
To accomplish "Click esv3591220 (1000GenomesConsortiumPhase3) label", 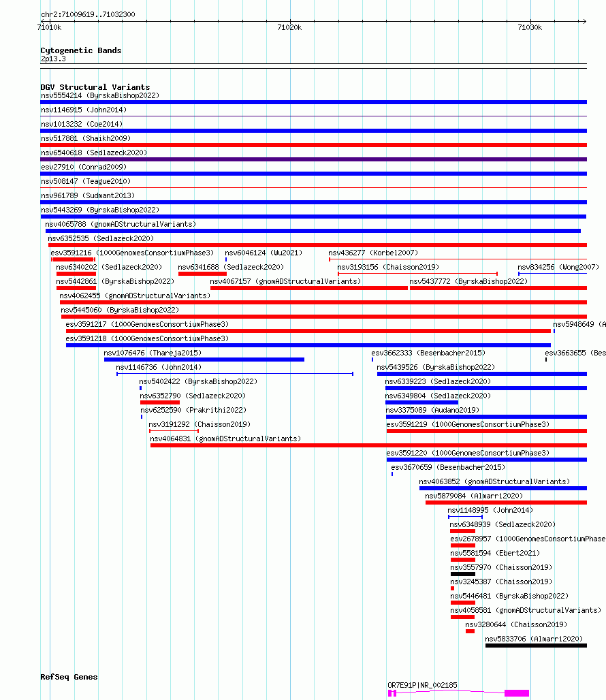I will pyautogui.click(x=468, y=453).
